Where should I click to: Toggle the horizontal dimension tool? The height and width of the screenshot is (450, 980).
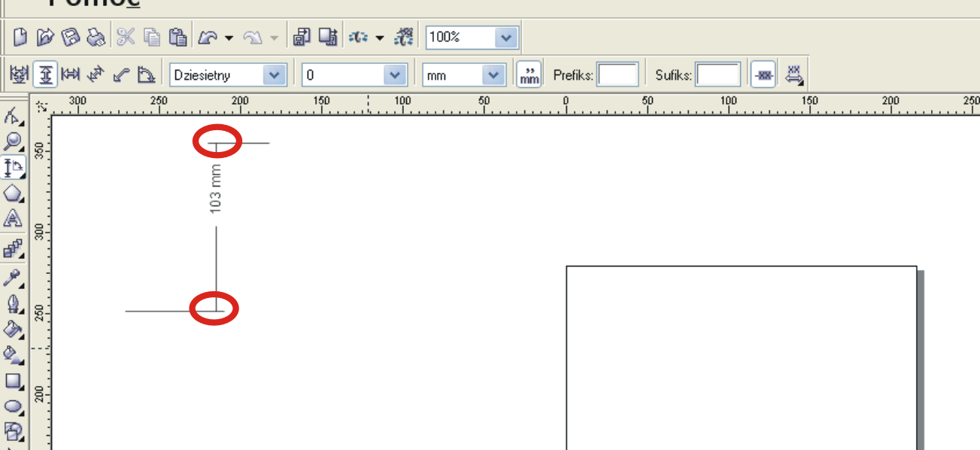(71, 74)
